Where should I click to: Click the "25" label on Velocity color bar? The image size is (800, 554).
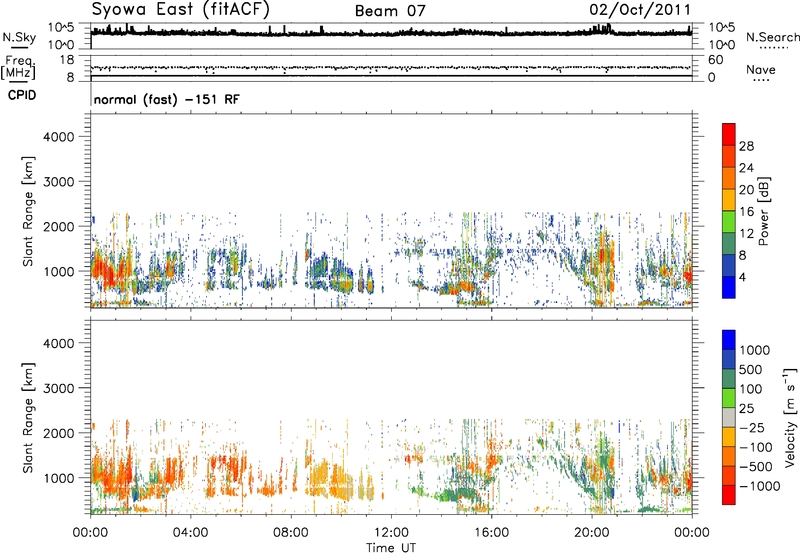[x=747, y=408]
